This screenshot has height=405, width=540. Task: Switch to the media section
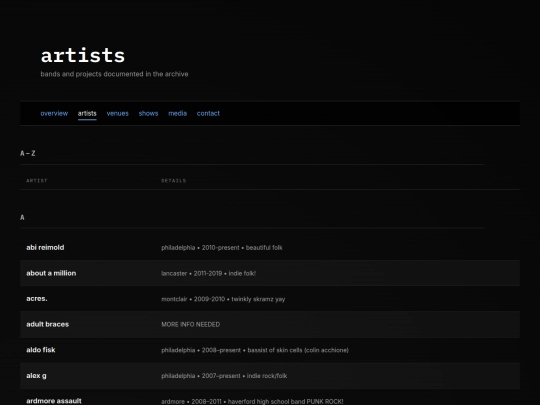(177, 113)
